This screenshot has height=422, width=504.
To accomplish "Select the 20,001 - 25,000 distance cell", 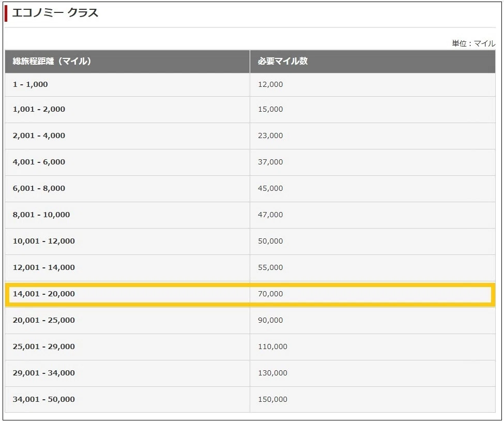I will (127, 320).
